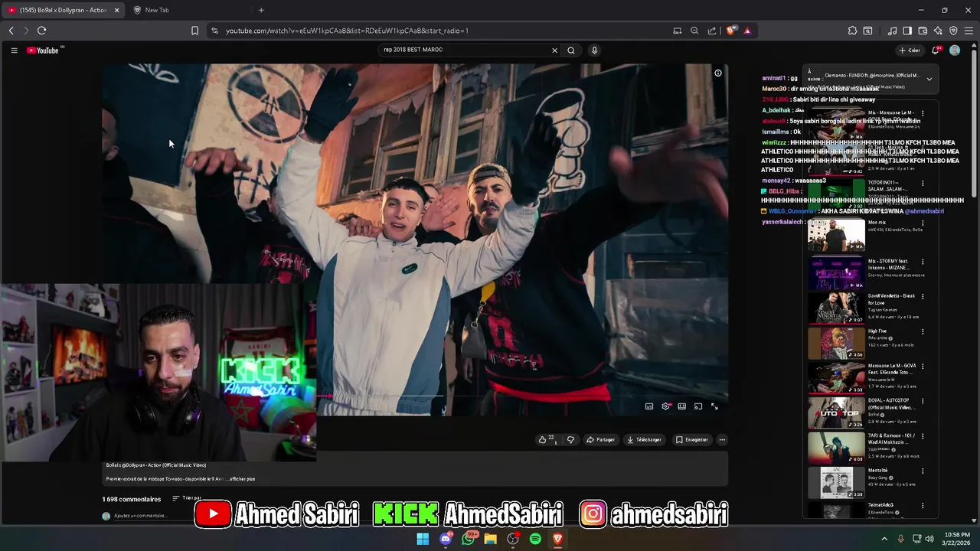Reload the current page
980x551 pixels.
click(x=41, y=31)
